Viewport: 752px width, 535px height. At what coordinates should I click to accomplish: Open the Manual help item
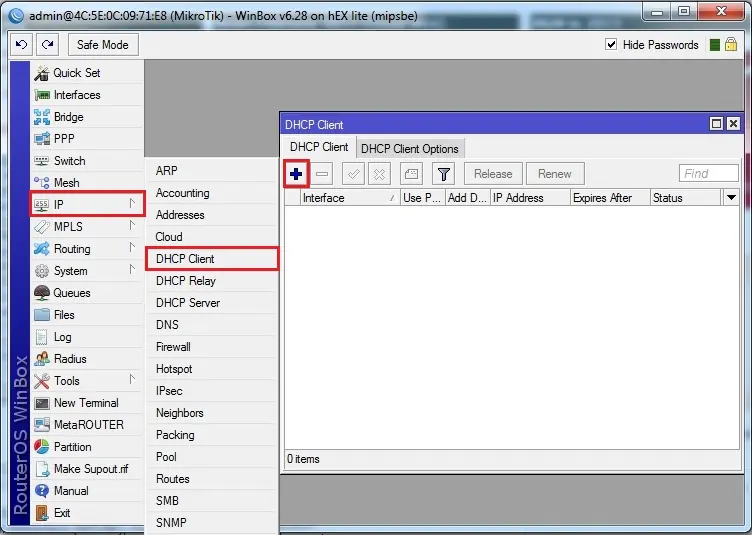click(88, 491)
